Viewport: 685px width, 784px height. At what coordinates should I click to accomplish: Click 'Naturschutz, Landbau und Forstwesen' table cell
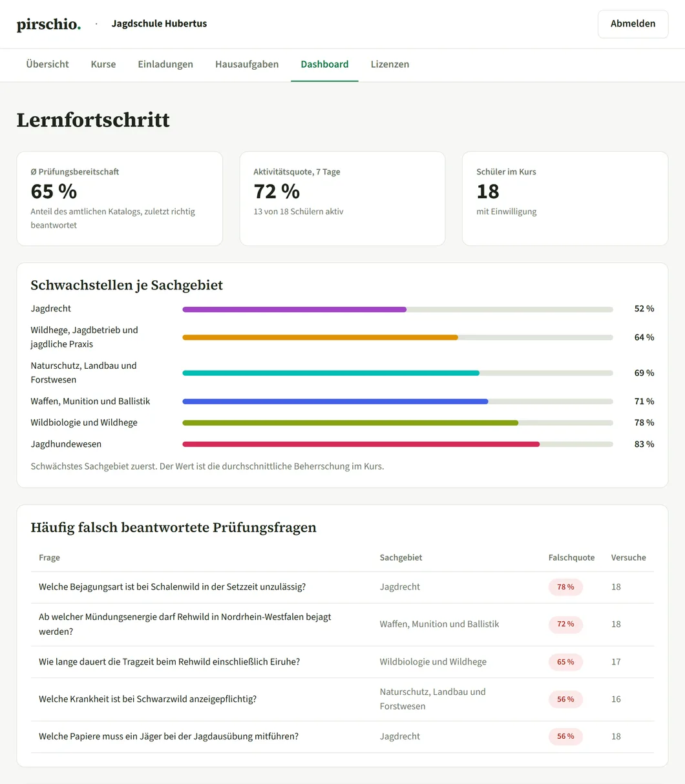(x=433, y=699)
